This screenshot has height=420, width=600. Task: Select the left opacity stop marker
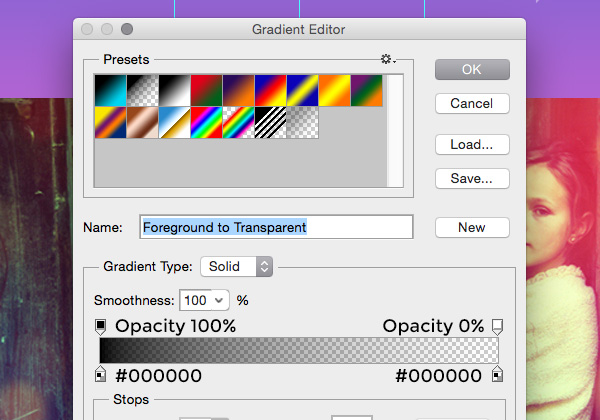(x=100, y=327)
